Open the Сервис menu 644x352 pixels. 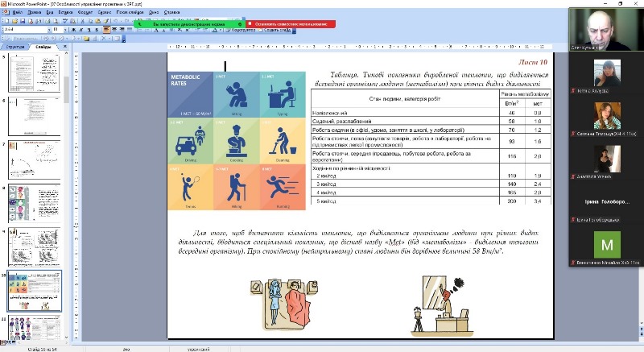tap(105, 12)
